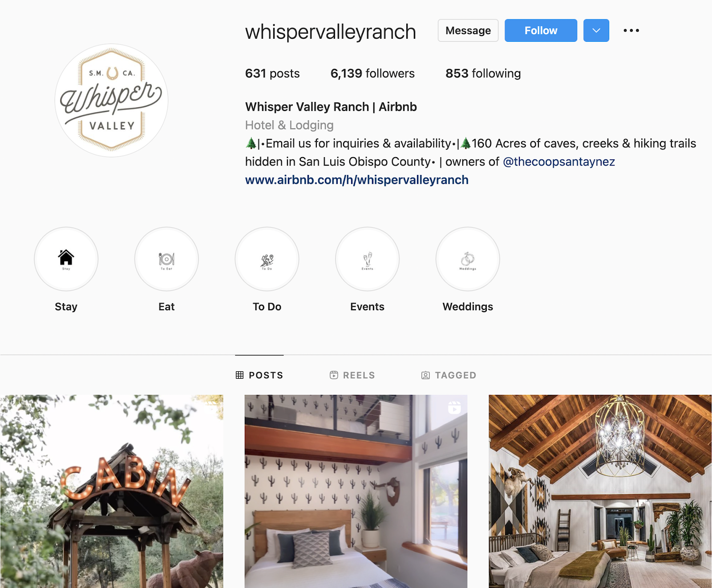Open the CABIN sign post thumbnail
Screen dimensions: 712x588
point(112,491)
